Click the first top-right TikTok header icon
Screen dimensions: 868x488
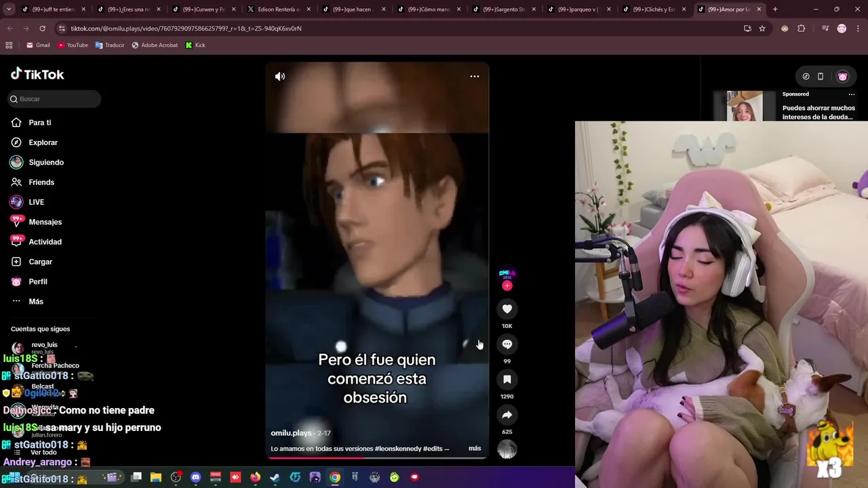(x=806, y=77)
